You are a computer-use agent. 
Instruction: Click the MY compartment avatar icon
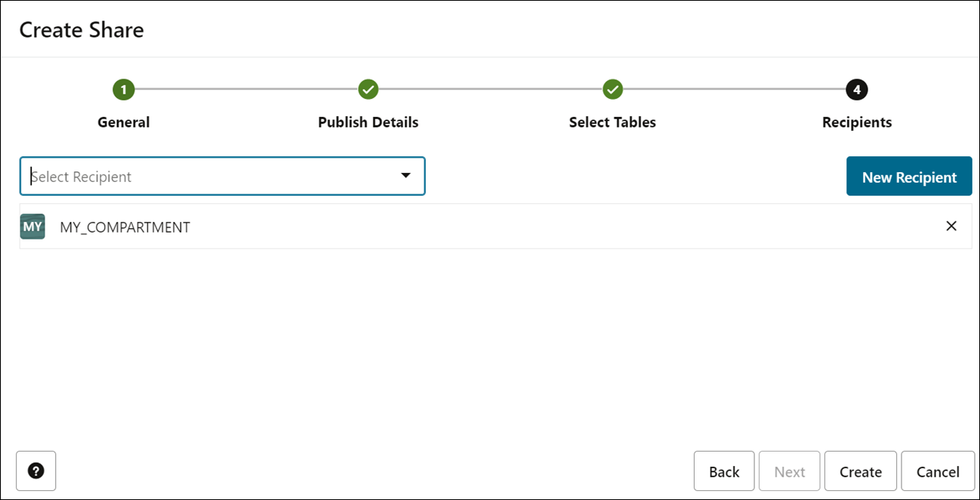point(32,227)
